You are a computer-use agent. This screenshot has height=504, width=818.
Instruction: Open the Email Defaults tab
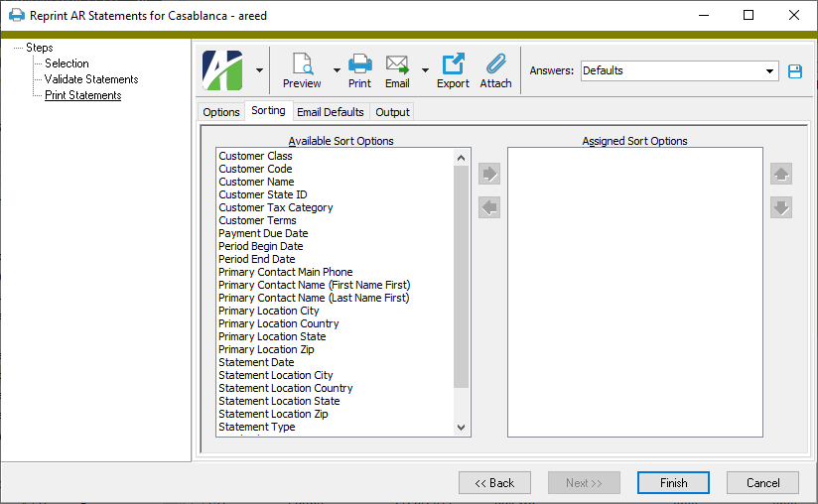[x=331, y=112]
